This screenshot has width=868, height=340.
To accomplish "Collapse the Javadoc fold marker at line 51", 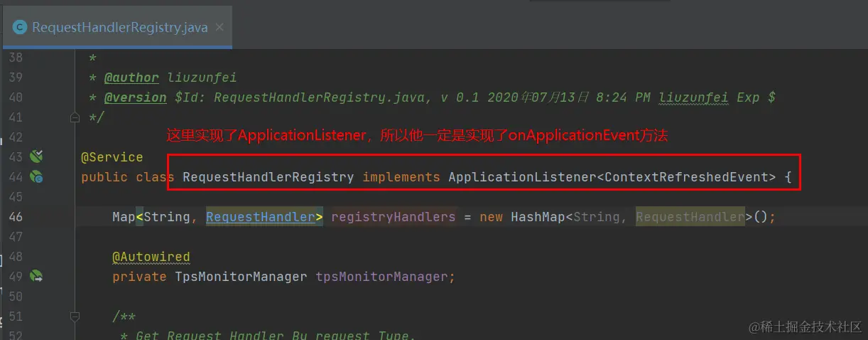I will [x=75, y=316].
